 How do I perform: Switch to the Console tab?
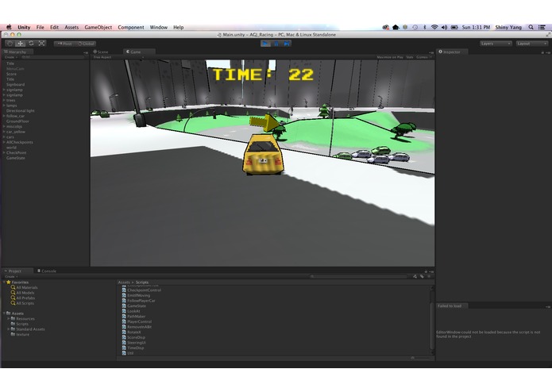pos(47,271)
